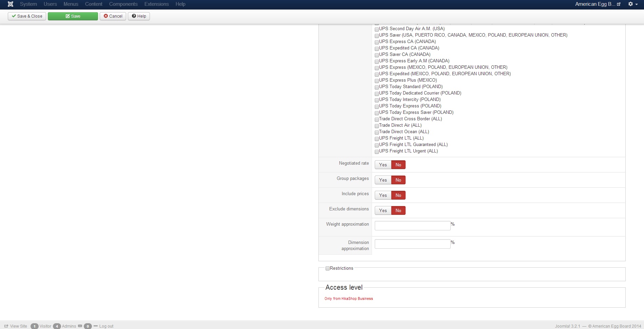Screen dimensions: 644x329
Task: Check Trade Direct Cross Border (ALL)
Action: [x=377, y=120]
